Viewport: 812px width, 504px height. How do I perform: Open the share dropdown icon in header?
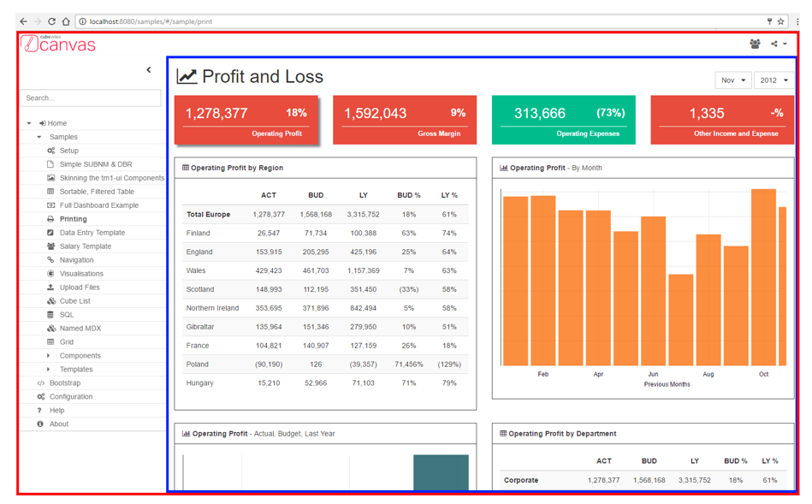pyautogui.click(x=778, y=44)
